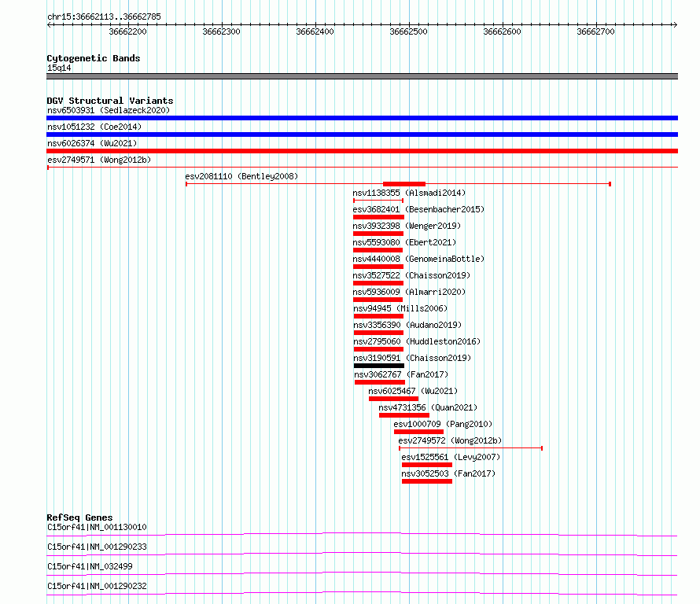The image size is (700, 604).
Task: Click the esv2081110 (Bentley2008) variant label
Action: pyautogui.click(x=241, y=176)
